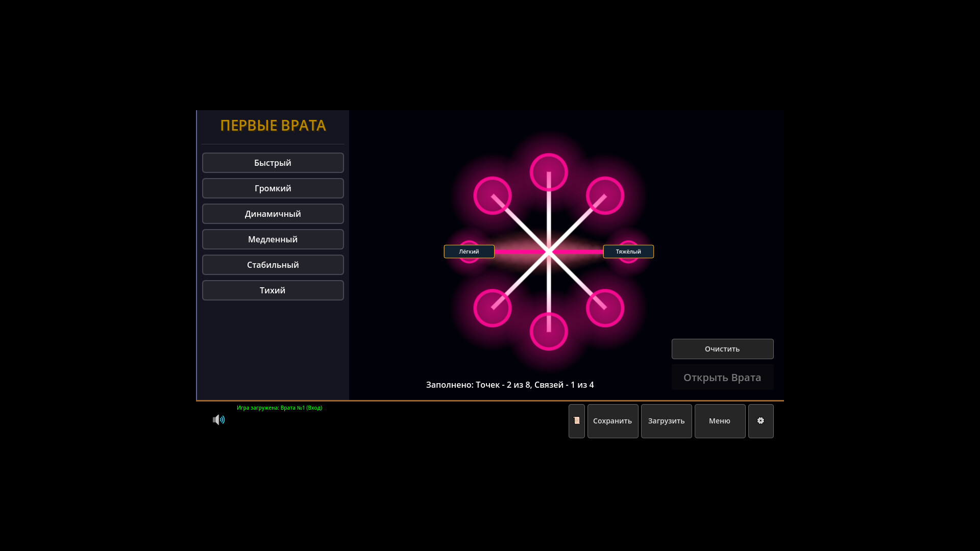Viewport: 980px width, 551px height.
Task: Click the Тяжёлый node label
Action: [628, 252]
